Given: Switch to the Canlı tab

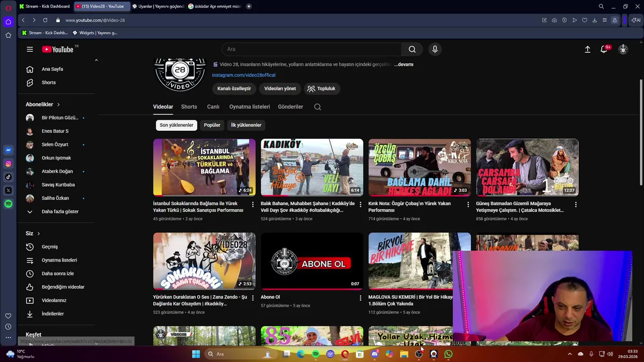Looking at the screenshot, I should coord(213,107).
